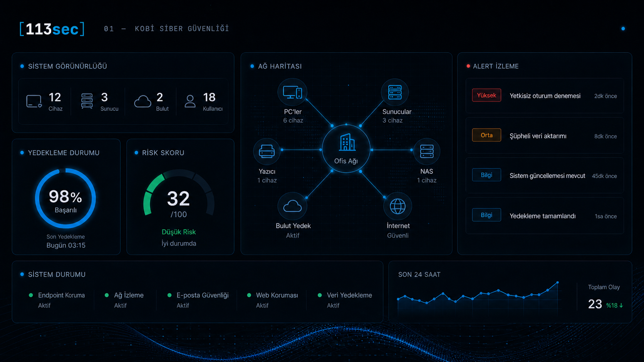Open the İnternet globe node
Screen dimensions: 644x362
coord(397,206)
